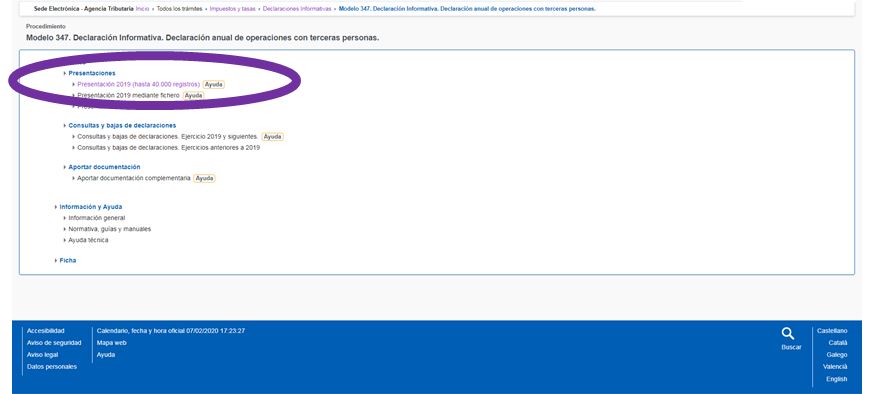The width and height of the screenshot is (876, 394).
Task: Open 'Impuestos y tasas' breadcrumb link
Action: pyautogui.click(x=232, y=9)
